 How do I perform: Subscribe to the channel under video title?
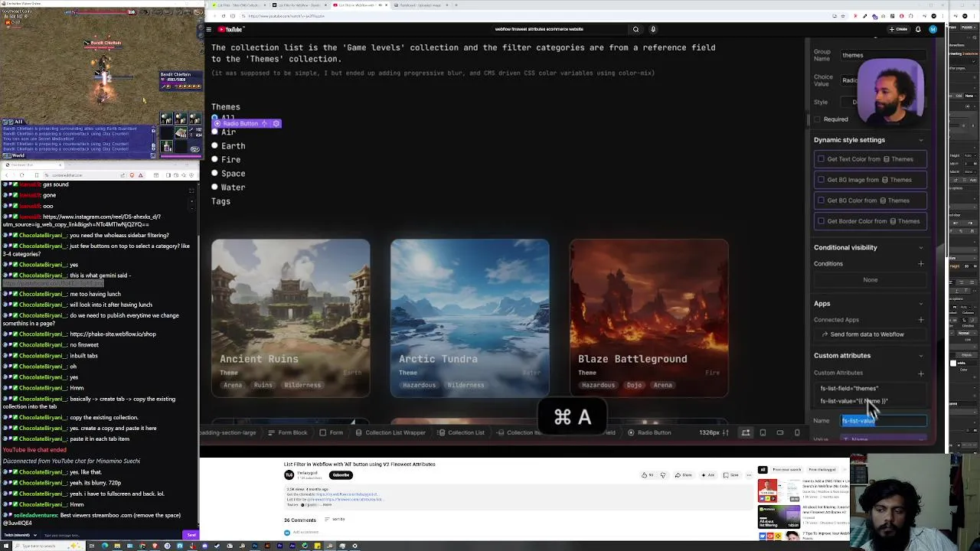coord(341,475)
